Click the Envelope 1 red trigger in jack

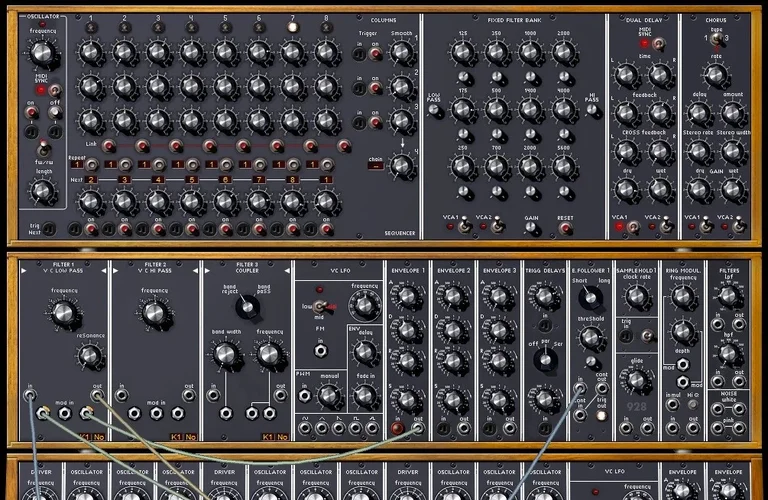[x=398, y=429]
